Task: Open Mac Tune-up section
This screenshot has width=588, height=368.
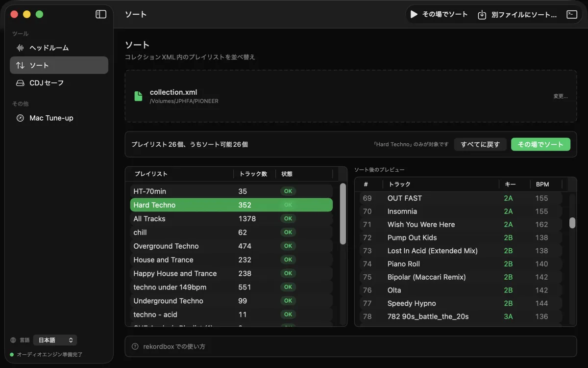Action: (x=59, y=118)
